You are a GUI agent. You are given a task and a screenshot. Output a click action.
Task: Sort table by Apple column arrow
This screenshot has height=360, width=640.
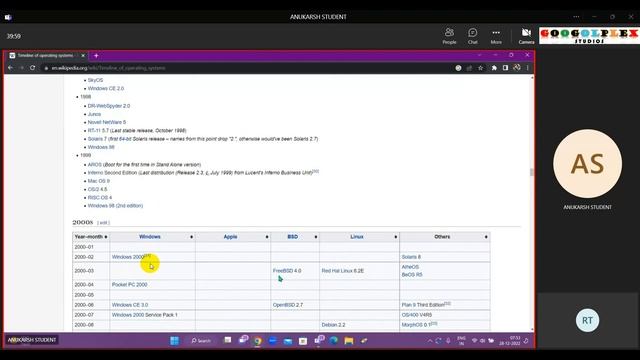pyautogui.click(x=267, y=237)
